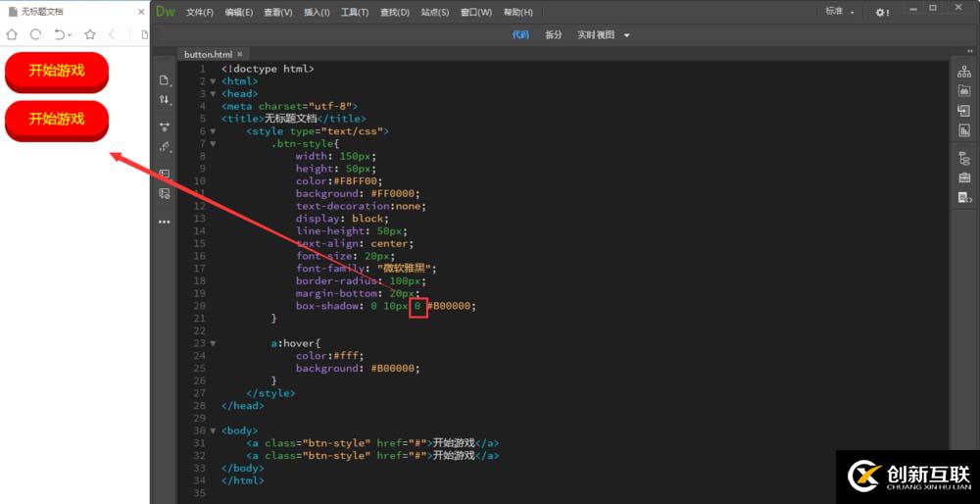Open the Snippets code panel icon

point(965,198)
